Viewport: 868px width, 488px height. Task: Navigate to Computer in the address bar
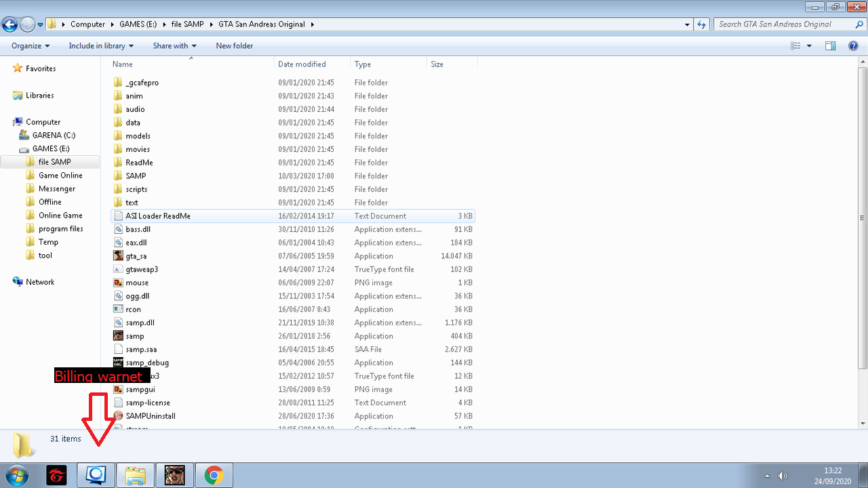click(88, 24)
